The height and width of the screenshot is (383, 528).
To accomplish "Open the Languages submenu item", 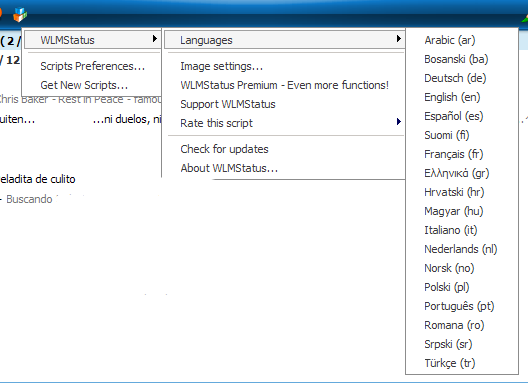I will (285, 40).
